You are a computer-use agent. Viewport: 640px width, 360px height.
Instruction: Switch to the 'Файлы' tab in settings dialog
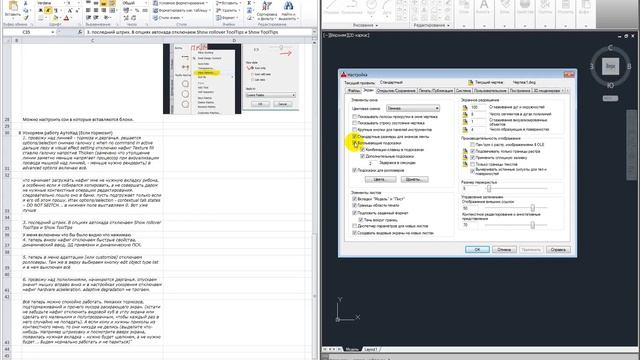(x=353, y=91)
